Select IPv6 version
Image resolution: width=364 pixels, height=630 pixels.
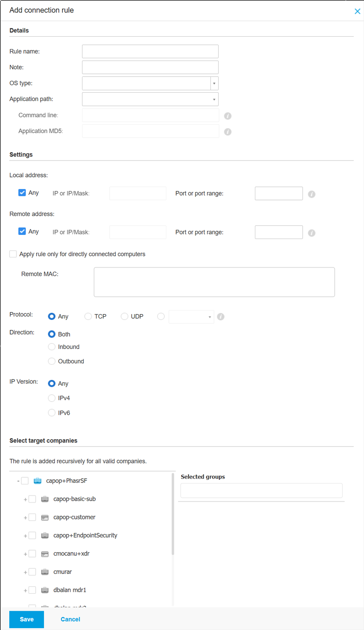click(x=52, y=413)
